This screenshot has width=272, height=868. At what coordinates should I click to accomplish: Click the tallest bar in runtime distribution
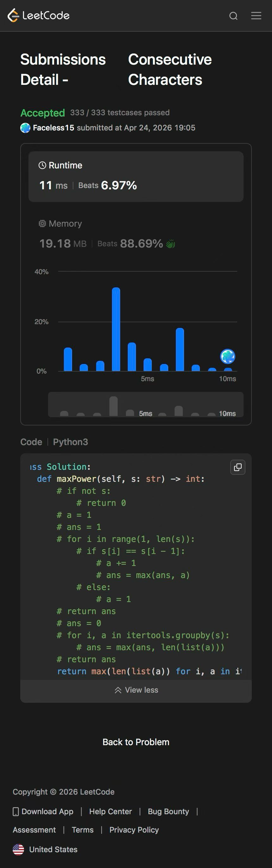(116, 329)
